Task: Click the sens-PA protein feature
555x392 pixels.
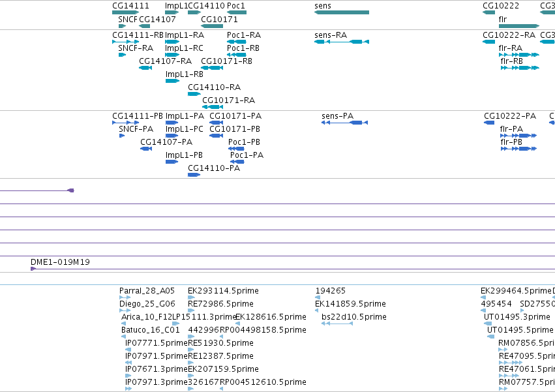Action: click(344, 123)
